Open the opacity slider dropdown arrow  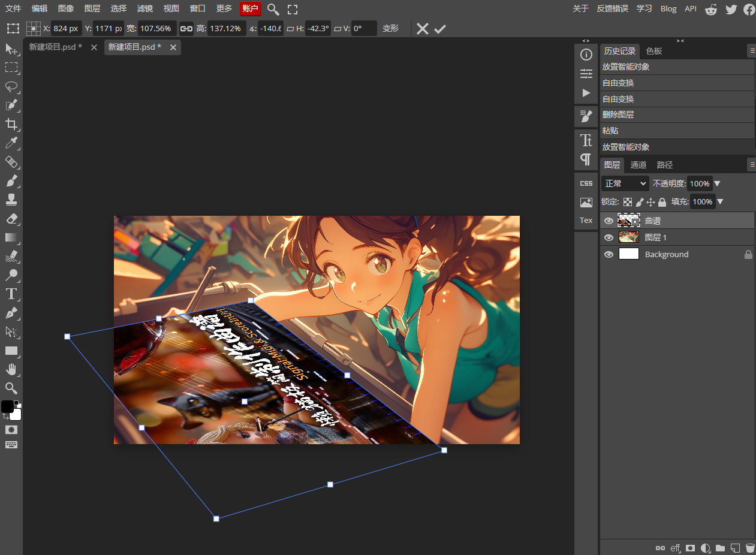pos(718,183)
